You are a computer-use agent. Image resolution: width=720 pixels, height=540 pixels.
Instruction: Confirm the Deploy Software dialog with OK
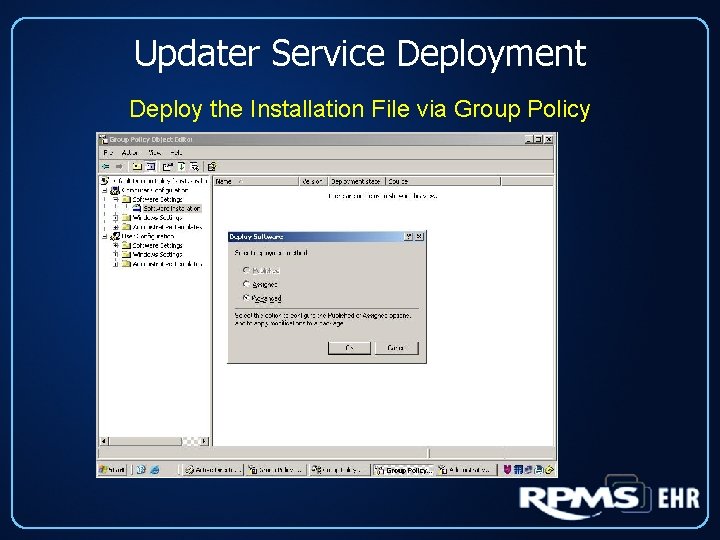[x=349, y=348]
